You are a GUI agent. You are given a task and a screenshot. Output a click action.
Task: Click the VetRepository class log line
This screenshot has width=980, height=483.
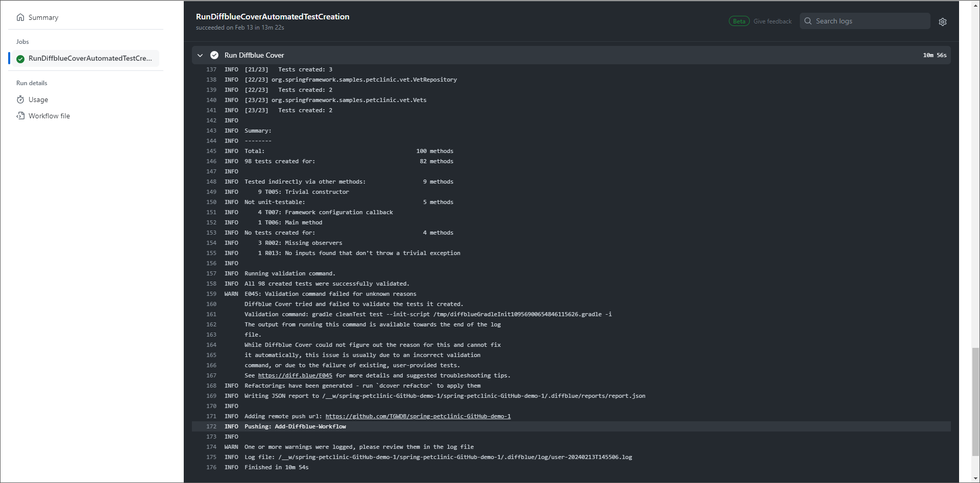tap(351, 80)
